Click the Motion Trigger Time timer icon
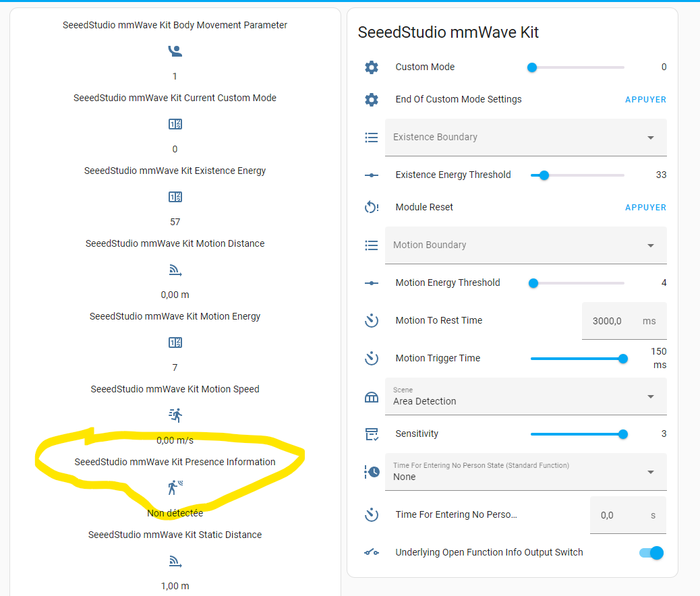This screenshot has height=596, width=700. (372, 359)
